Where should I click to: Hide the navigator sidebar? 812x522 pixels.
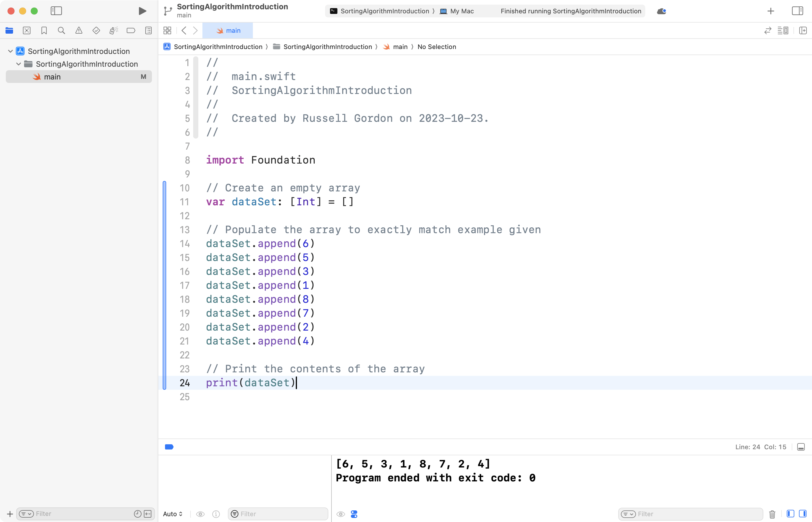click(56, 11)
